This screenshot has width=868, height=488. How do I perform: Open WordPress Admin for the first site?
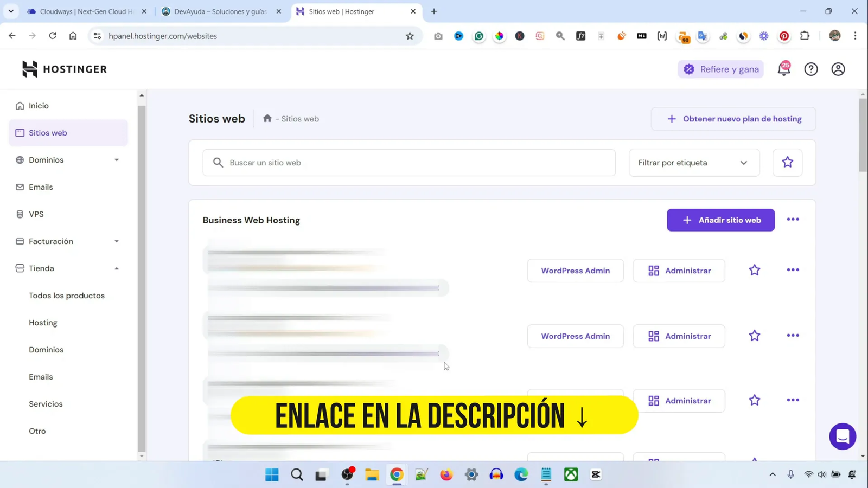pyautogui.click(x=575, y=270)
